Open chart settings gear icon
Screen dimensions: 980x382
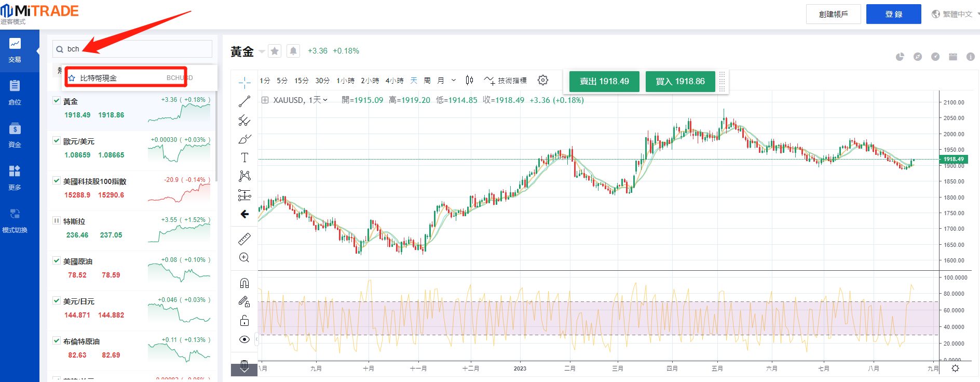543,80
